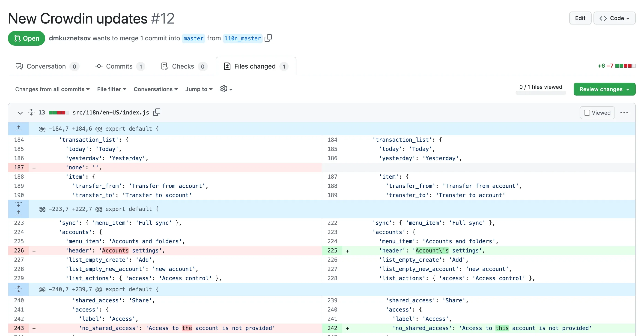This screenshot has width=644, height=336.
Task: Toggle the expand-all-lines icon beside the chevron
Action: (31, 112)
